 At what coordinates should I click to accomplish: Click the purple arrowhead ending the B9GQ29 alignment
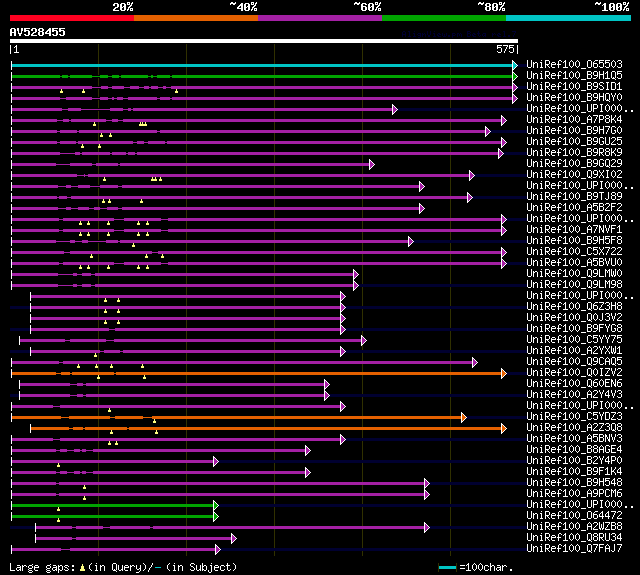coord(372,164)
